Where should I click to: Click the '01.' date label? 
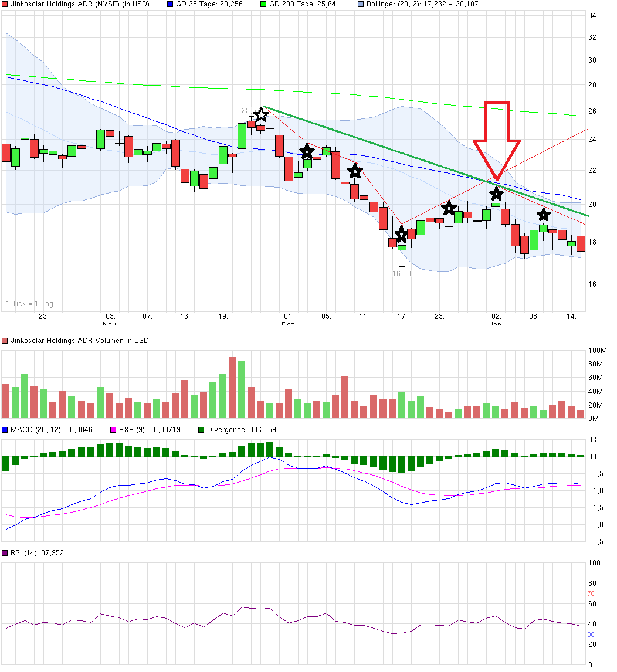click(289, 317)
